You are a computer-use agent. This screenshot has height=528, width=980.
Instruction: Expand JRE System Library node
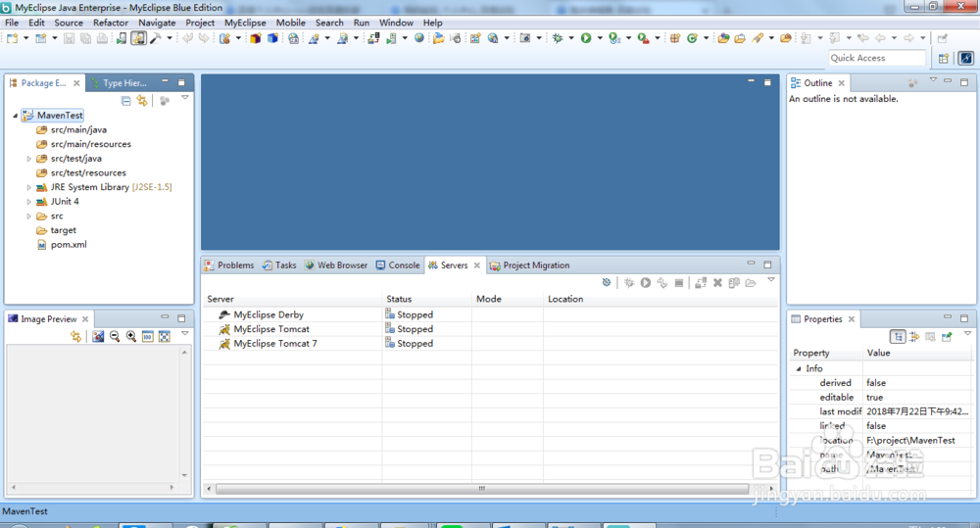click(28, 187)
